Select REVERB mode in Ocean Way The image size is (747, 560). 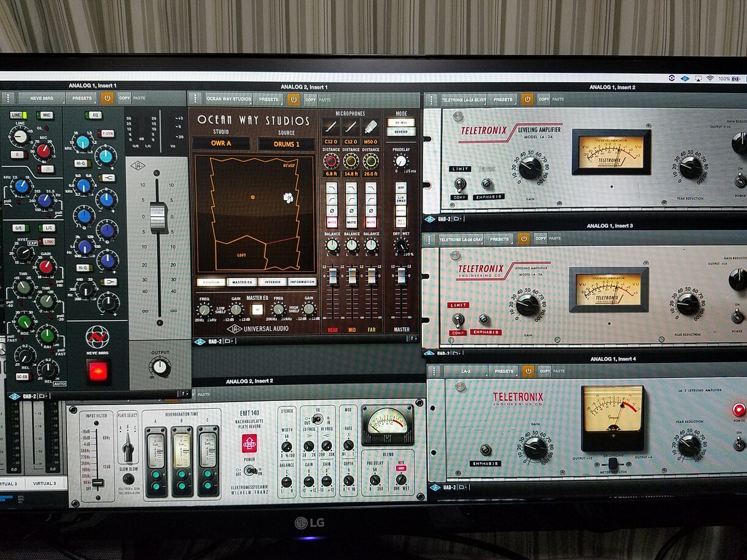401,132
